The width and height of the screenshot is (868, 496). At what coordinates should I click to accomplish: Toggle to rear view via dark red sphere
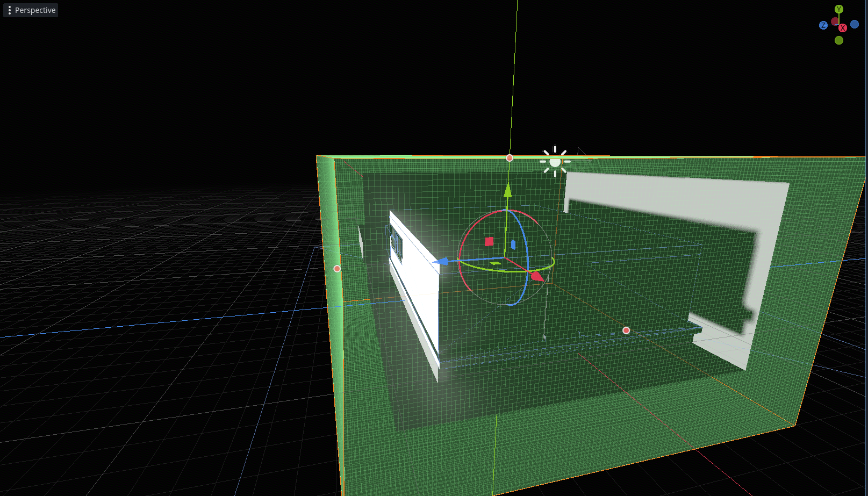[x=834, y=21]
